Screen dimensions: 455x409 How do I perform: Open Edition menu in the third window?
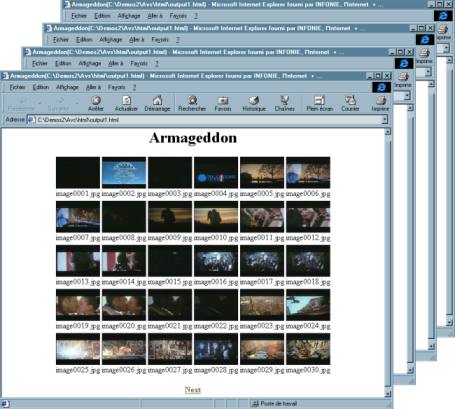(x=84, y=40)
